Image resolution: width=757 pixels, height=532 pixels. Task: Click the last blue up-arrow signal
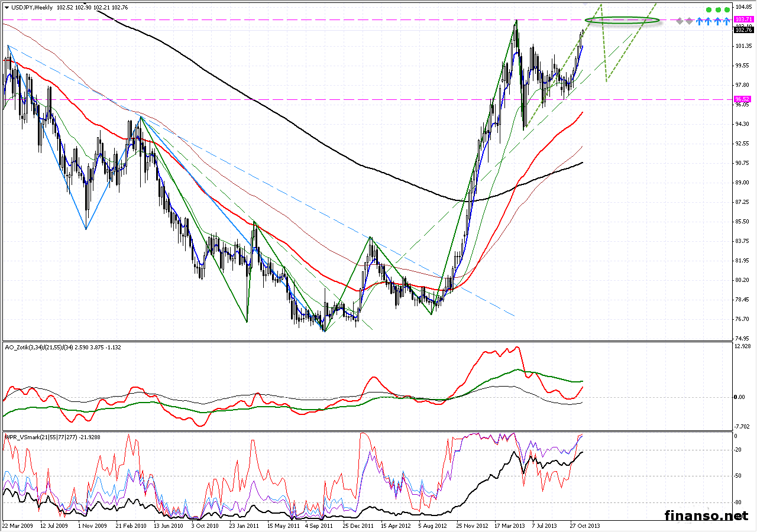(727, 21)
